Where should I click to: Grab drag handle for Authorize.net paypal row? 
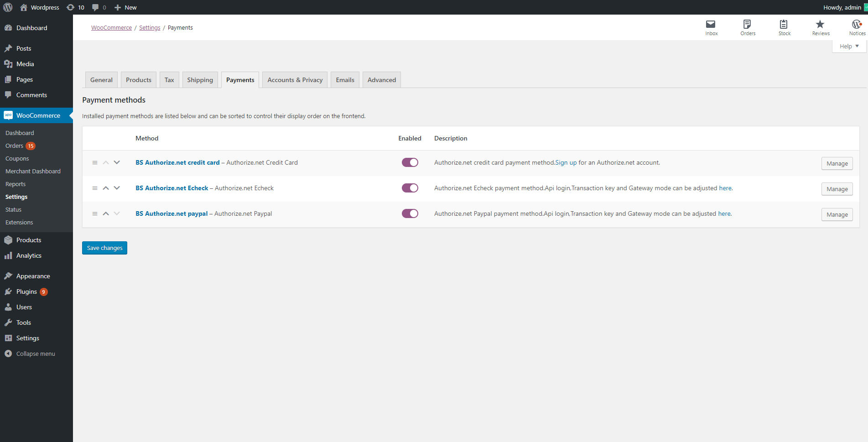pos(95,213)
